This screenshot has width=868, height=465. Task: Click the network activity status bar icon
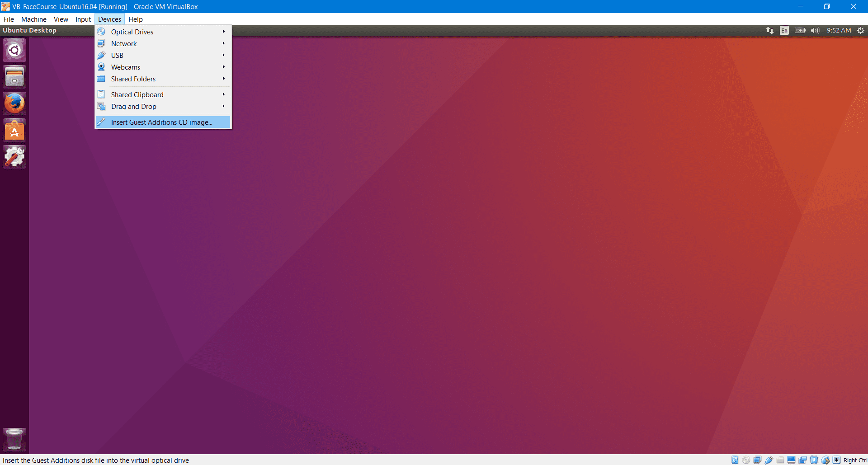click(758, 460)
